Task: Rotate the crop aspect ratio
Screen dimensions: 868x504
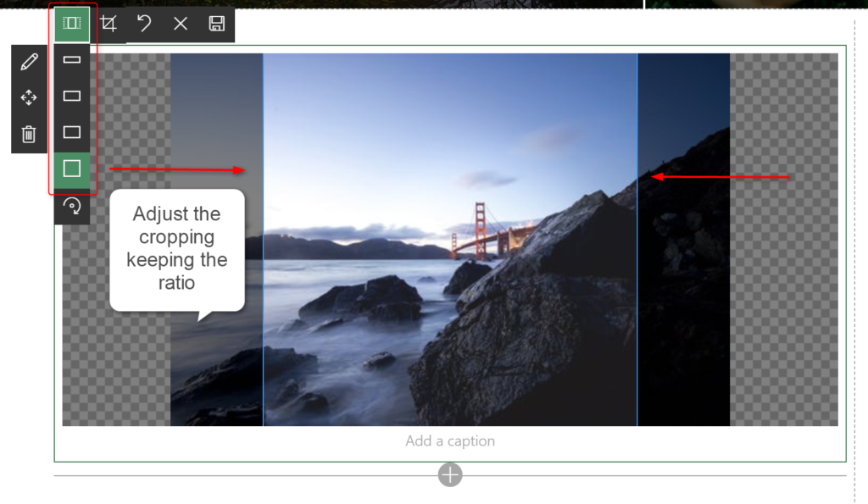Action: [72, 207]
